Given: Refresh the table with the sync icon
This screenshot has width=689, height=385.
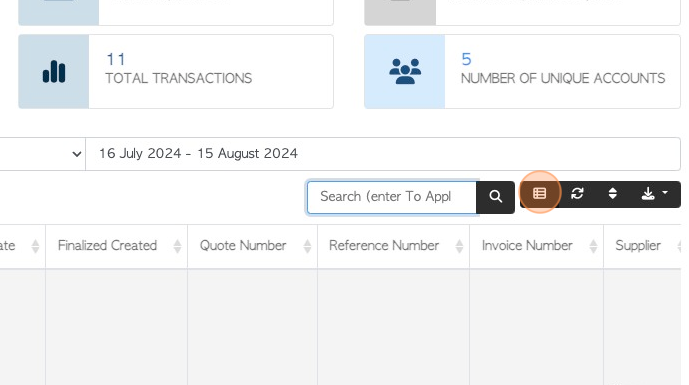Looking at the screenshot, I should point(577,193).
